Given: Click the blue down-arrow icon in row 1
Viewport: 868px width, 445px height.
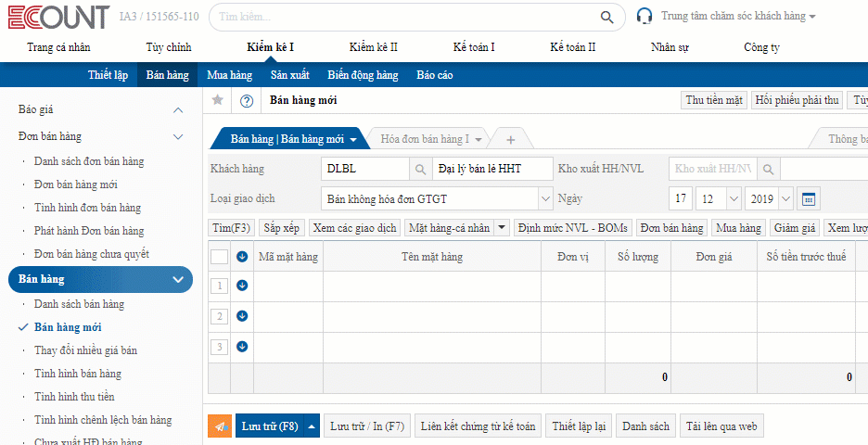Looking at the screenshot, I should 242,286.
